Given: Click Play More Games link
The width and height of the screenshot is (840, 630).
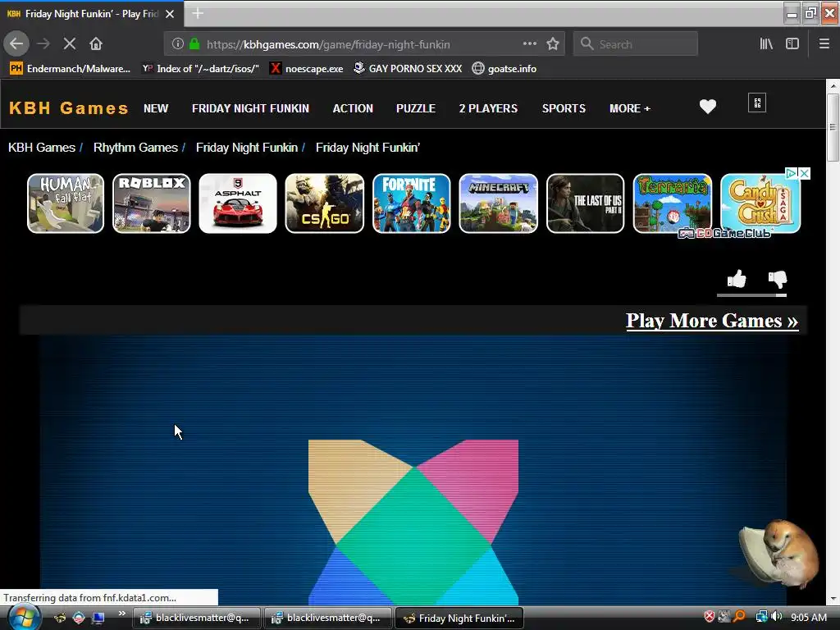Looking at the screenshot, I should pos(712,321).
